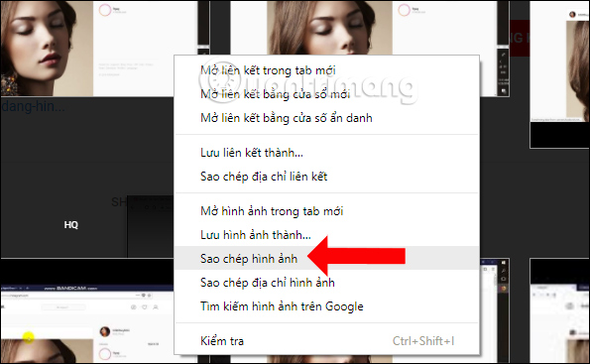Open link via 'Mở liên kết bằng cửa sổ ẩn danh'

pyautogui.click(x=326, y=118)
